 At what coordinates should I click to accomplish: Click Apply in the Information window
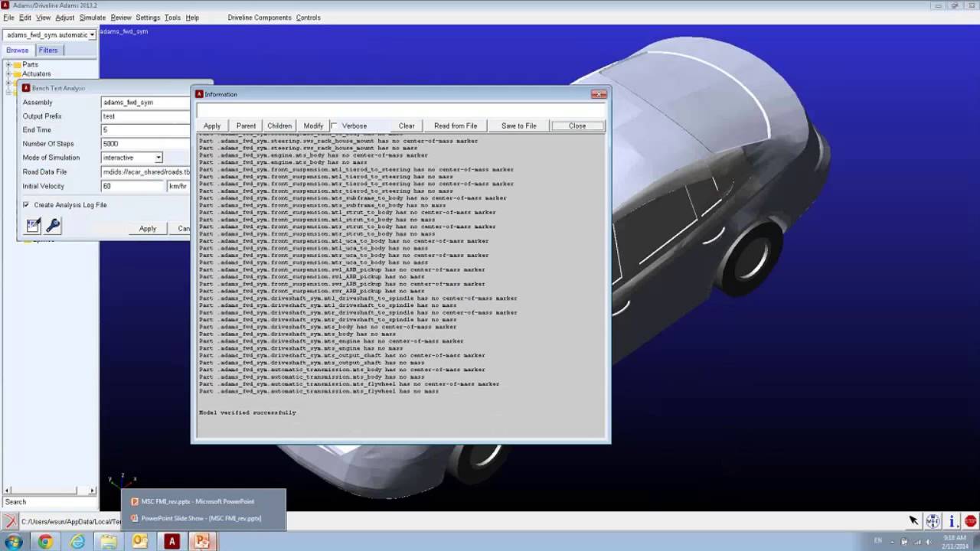tap(212, 126)
